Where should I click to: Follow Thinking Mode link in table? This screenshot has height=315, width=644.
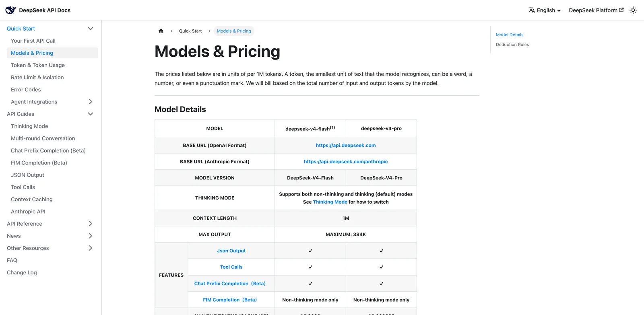pyautogui.click(x=330, y=202)
